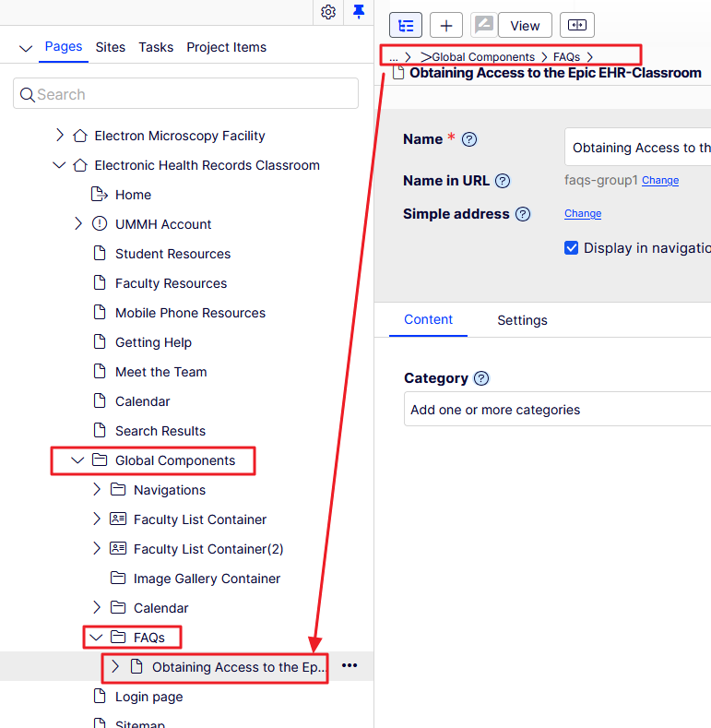Click the comment edit icon in toolbar
Image resolution: width=711 pixels, height=728 pixels.
tap(483, 25)
